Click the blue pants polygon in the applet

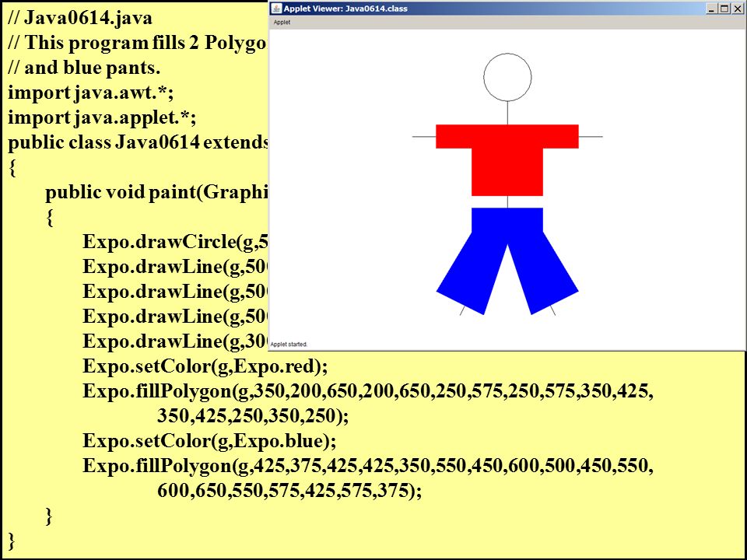pyautogui.click(x=507, y=261)
